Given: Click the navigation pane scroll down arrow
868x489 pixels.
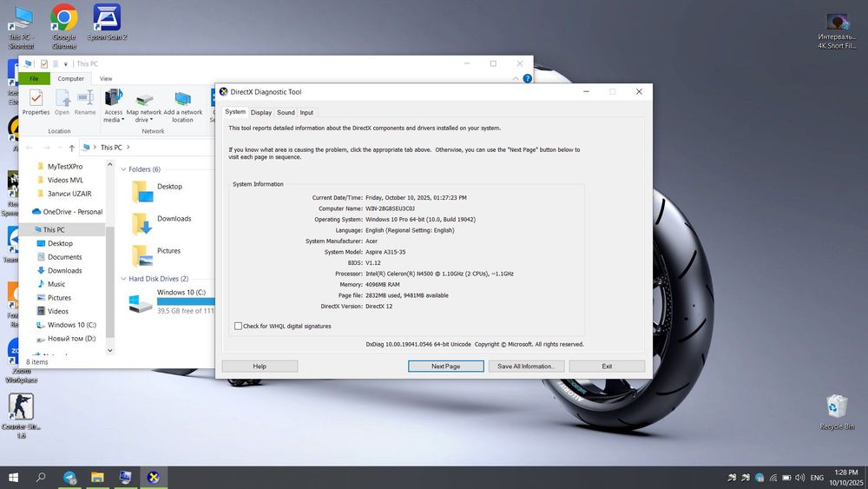Looking at the screenshot, I should pyautogui.click(x=109, y=350).
